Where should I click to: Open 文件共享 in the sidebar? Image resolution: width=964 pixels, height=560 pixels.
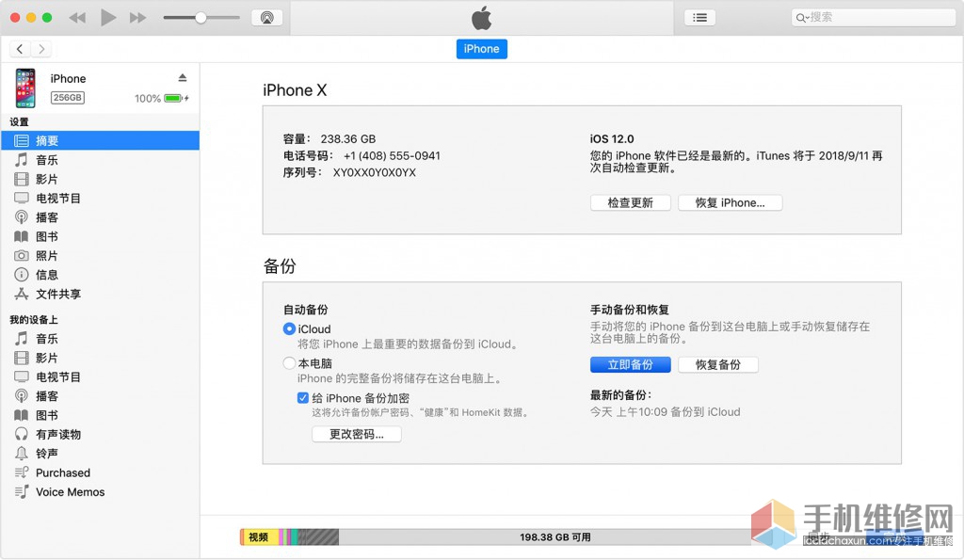click(x=100, y=294)
